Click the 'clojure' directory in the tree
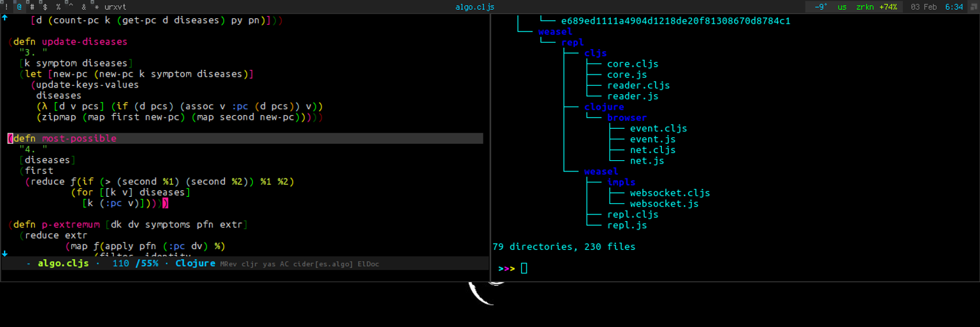This screenshot has width=980, height=327. coord(604,107)
